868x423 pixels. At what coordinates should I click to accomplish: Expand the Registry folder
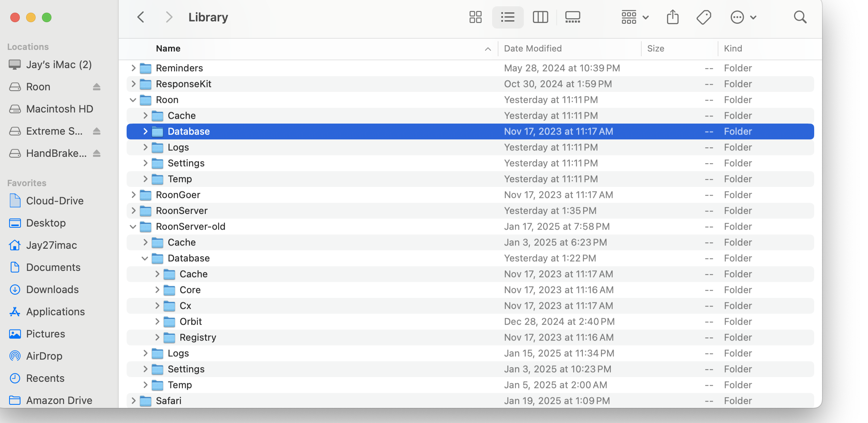click(157, 337)
